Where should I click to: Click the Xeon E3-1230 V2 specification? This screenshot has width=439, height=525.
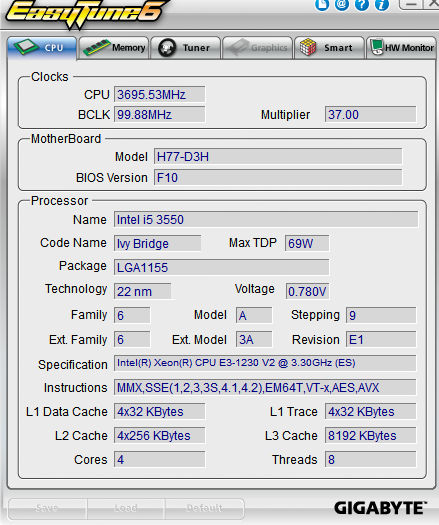point(265,363)
